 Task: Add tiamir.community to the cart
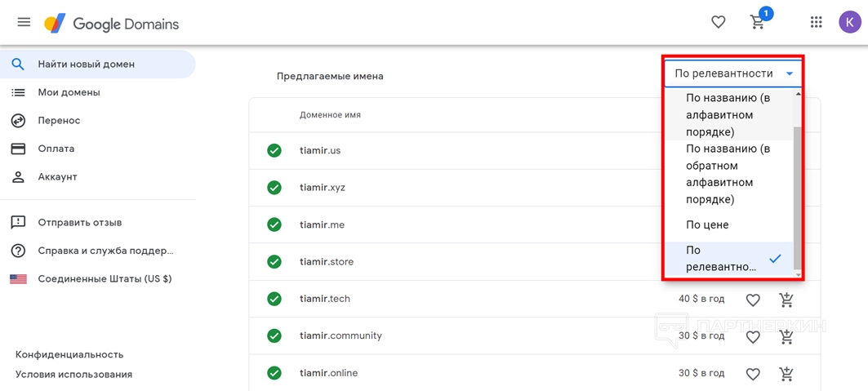(x=786, y=336)
